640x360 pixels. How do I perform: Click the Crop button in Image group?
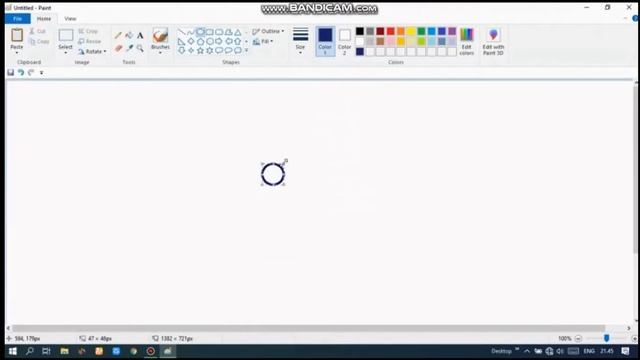point(88,31)
